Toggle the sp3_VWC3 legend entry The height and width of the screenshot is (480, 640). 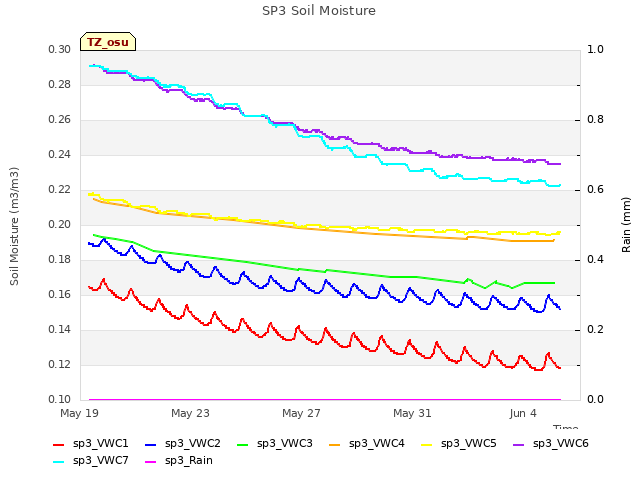(x=275, y=444)
